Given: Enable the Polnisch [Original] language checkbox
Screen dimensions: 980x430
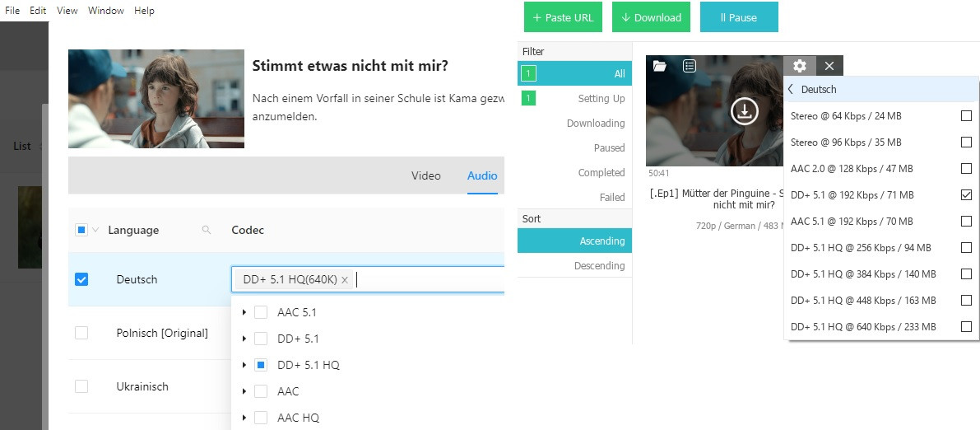Looking at the screenshot, I should tap(81, 333).
